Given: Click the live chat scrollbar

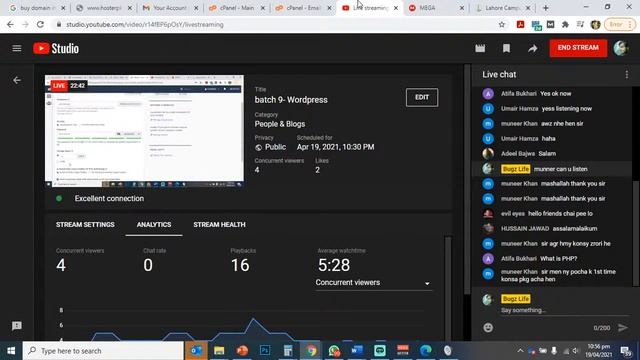Looking at the screenshot, I should point(636,233).
